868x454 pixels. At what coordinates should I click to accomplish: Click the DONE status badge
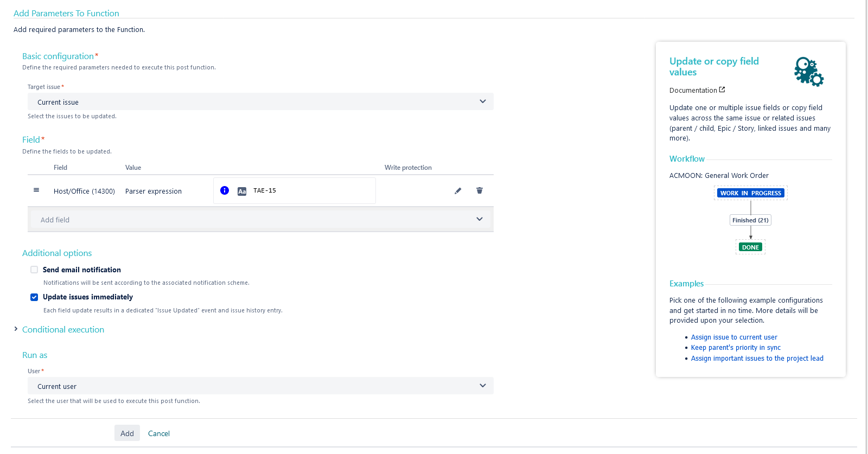coord(750,247)
